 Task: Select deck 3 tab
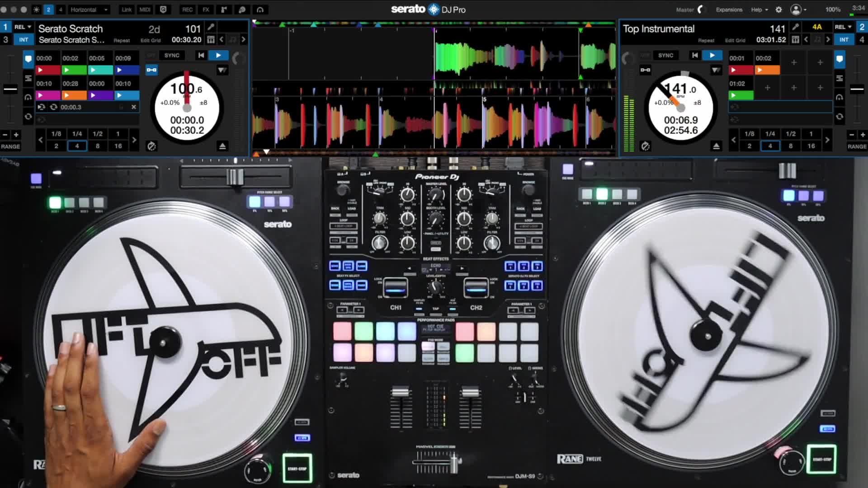pyautogui.click(x=5, y=40)
